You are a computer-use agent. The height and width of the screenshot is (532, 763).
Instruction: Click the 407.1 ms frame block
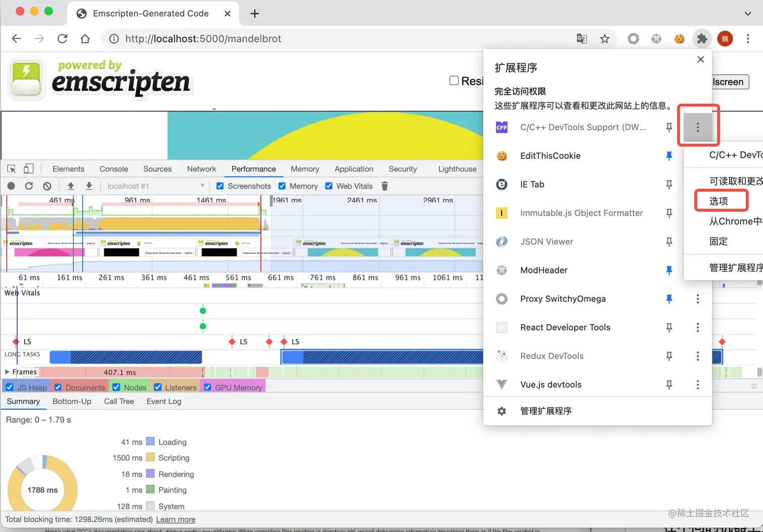tap(120, 372)
